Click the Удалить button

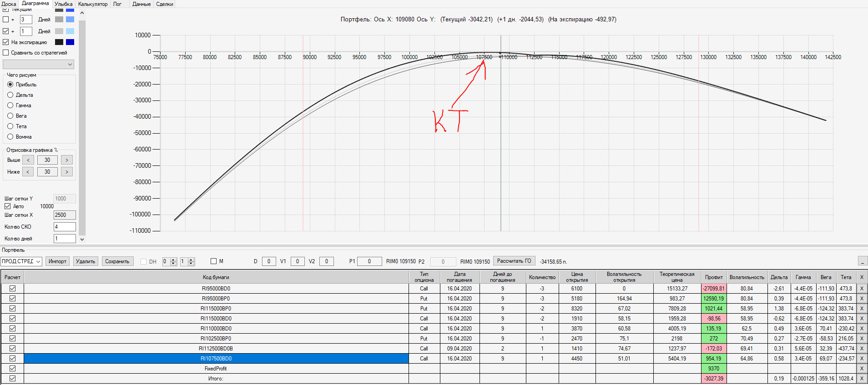click(86, 261)
